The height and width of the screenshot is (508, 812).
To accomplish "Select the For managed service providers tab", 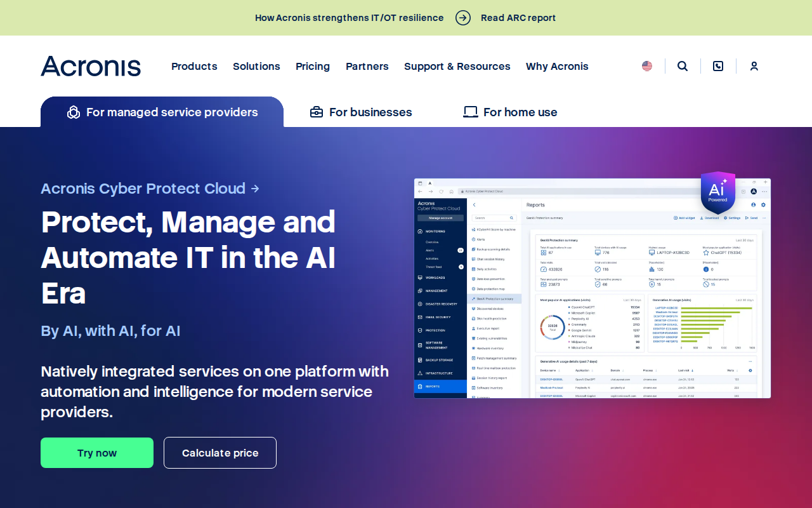I will tap(162, 112).
